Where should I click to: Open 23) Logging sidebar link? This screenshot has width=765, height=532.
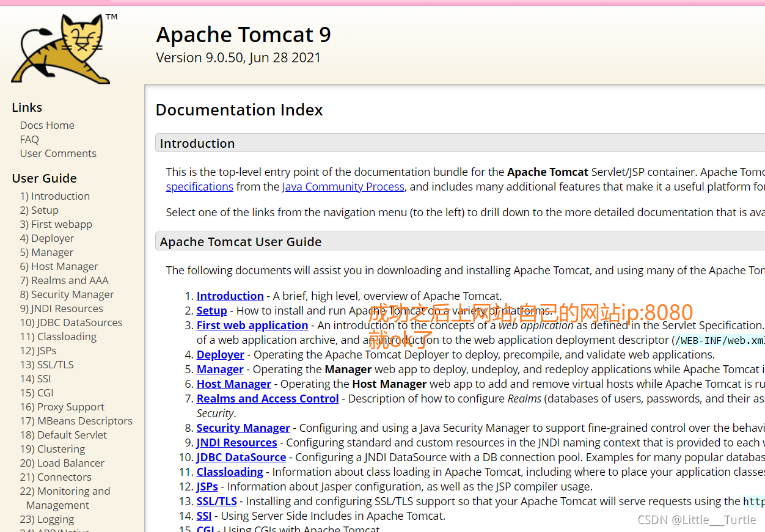[47, 519]
